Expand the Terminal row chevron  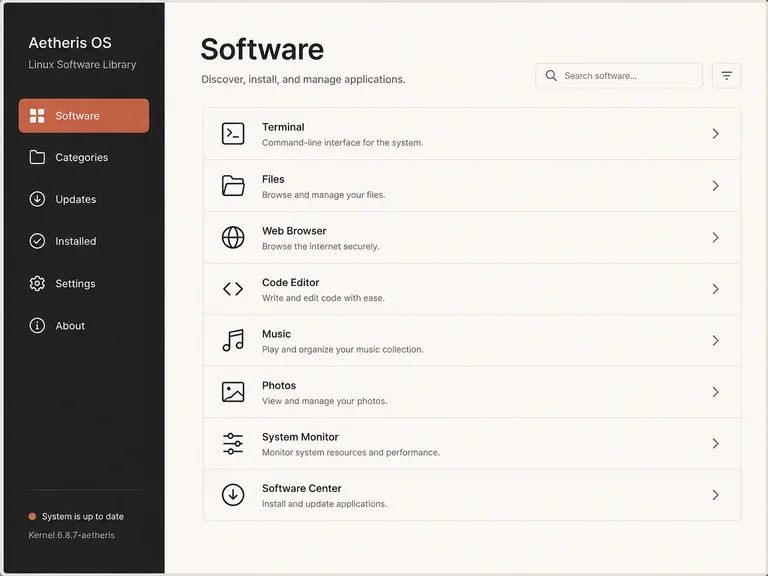click(716, 134)
